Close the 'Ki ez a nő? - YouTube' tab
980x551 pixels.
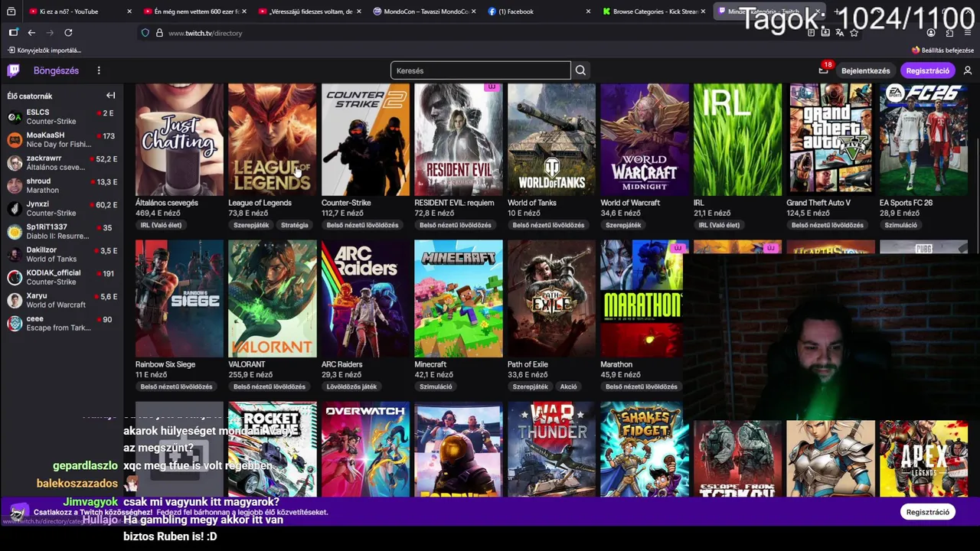[x=129, y=11]
